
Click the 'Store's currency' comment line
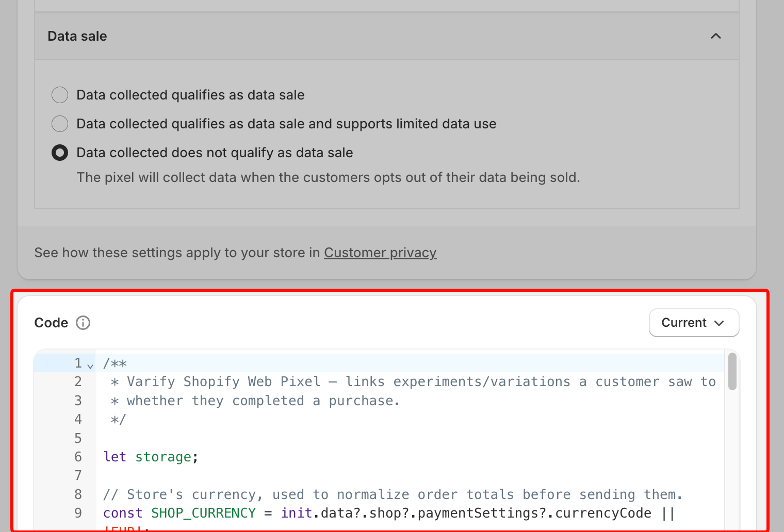393,494
